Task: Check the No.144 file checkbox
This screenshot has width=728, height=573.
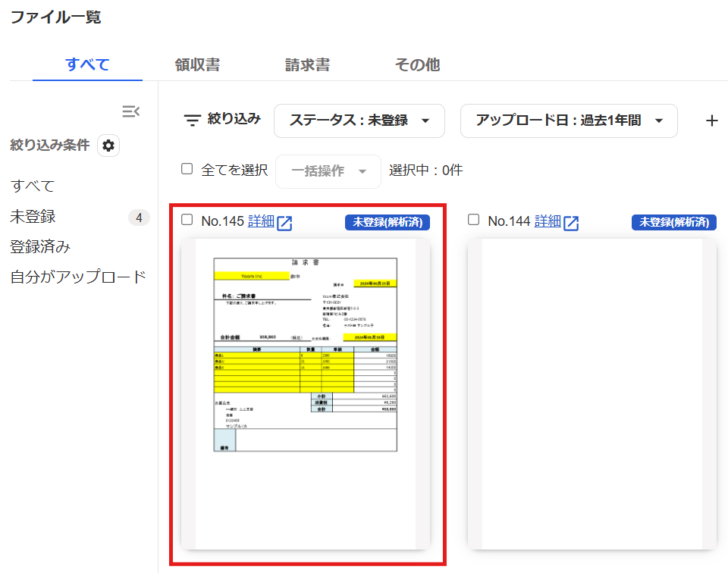Action: coord(474,221)
